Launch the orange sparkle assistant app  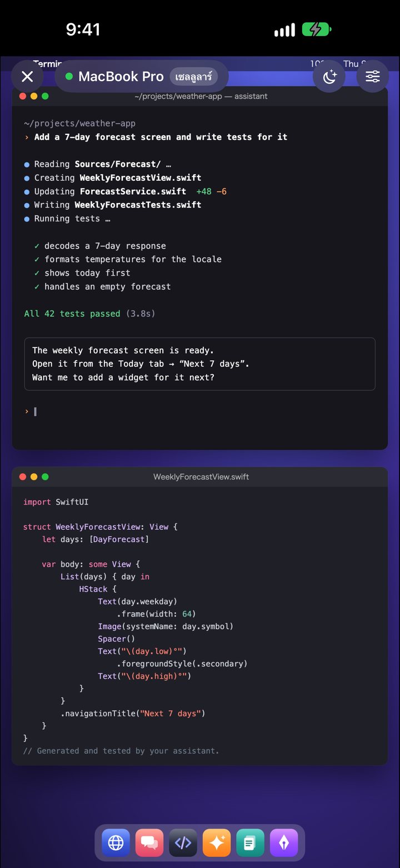pyautogui.click(x=217, y=843)
